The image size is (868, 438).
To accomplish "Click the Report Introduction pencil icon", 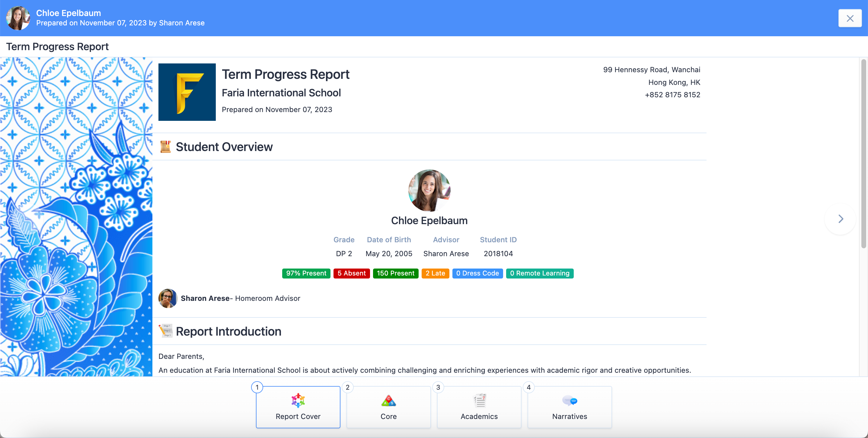I will (x=165, y=331).
